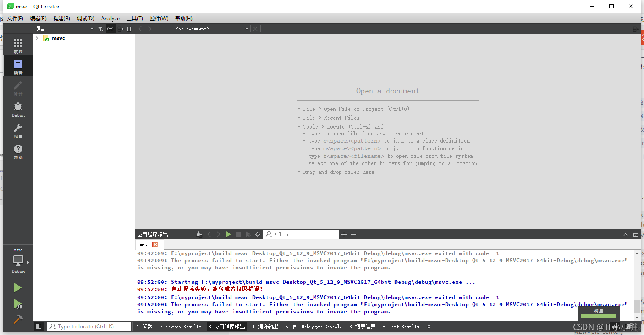Open the 控件(W) menu
The height and width of the screenshot is (335, 644).
(x=159, y=19)
